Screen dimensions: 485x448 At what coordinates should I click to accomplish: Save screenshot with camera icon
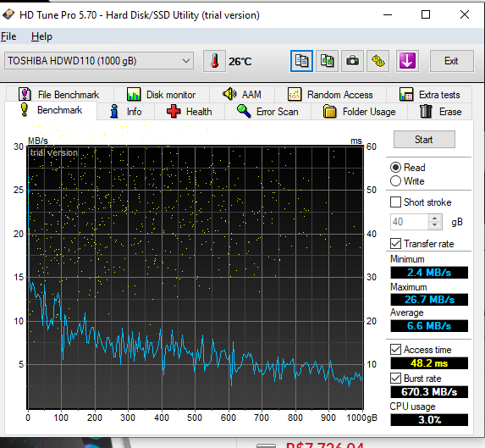point(352,61)
